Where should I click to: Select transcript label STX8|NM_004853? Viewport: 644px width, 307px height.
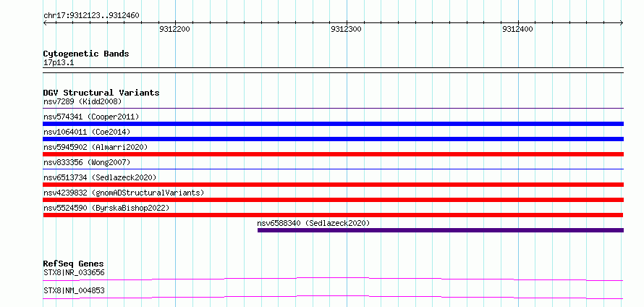tap(74, 290)
